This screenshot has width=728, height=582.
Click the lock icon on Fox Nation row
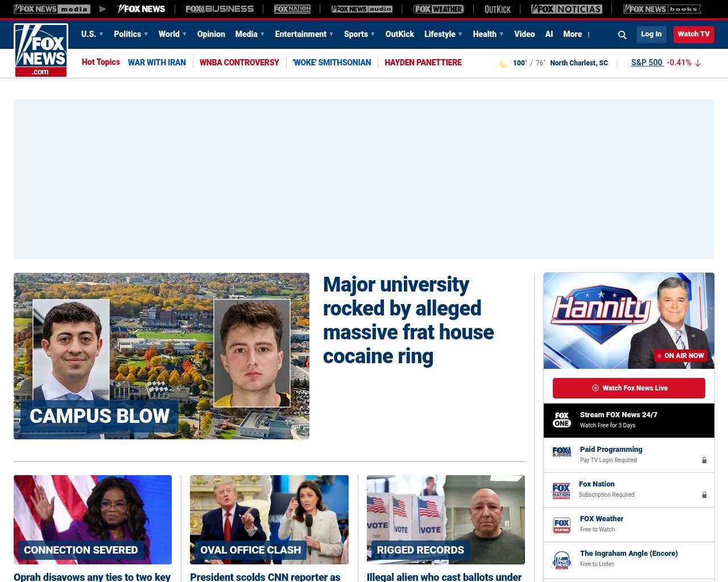[x=704, y=495]
